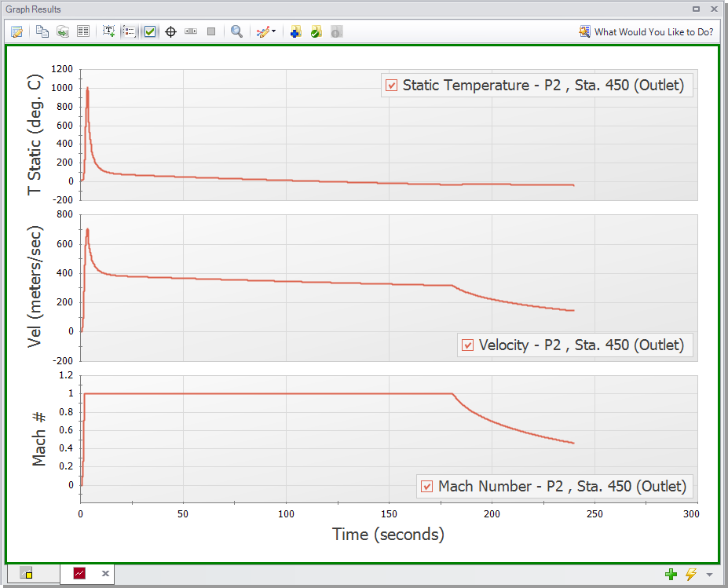This screenshot has width=728, height=588.
Task: Click the magnifying glass zoom tool
Action: [236, 31]
